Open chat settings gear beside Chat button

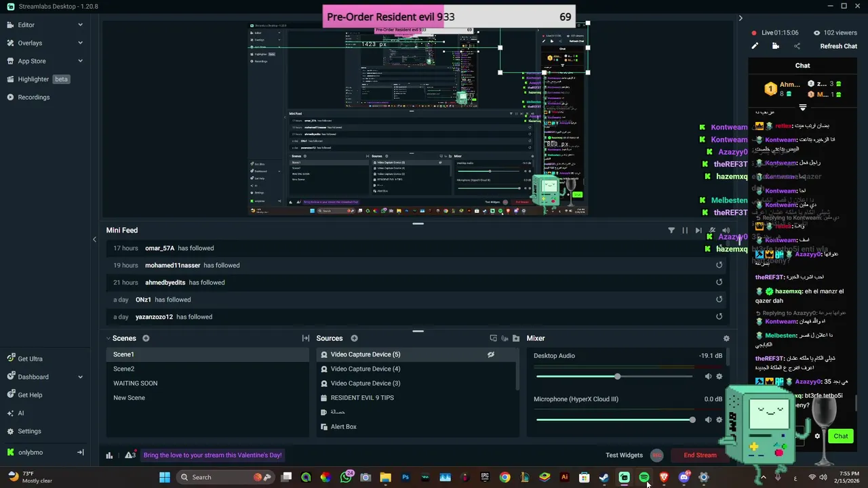tap(817, 436)
